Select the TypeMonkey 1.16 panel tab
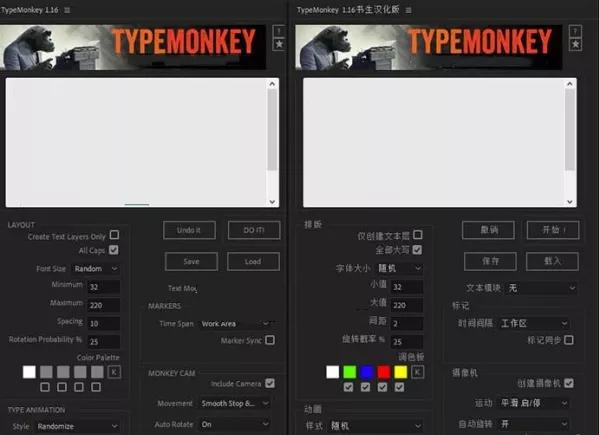599x435 pixels. pyautogui.click(x=30, y=10)
